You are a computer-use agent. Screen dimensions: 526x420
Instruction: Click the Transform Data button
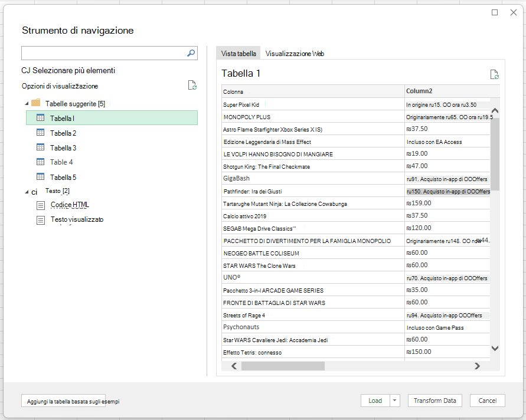(434, 401)
